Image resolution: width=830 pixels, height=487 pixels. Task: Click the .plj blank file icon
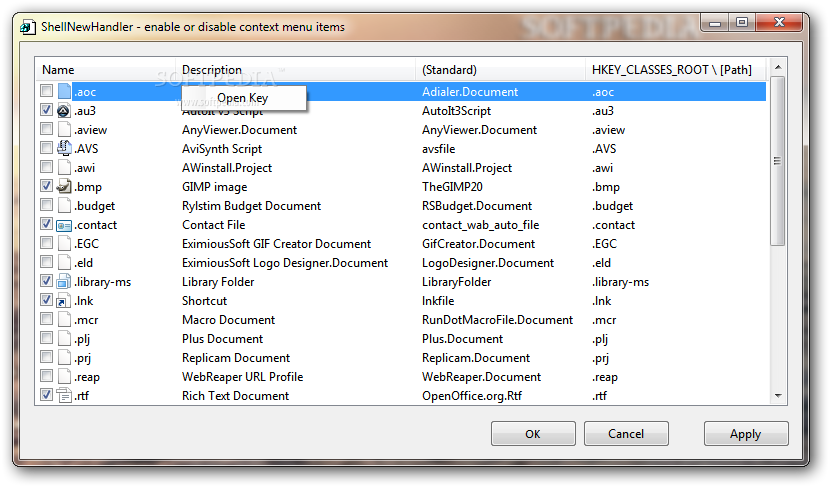(64, 339)
